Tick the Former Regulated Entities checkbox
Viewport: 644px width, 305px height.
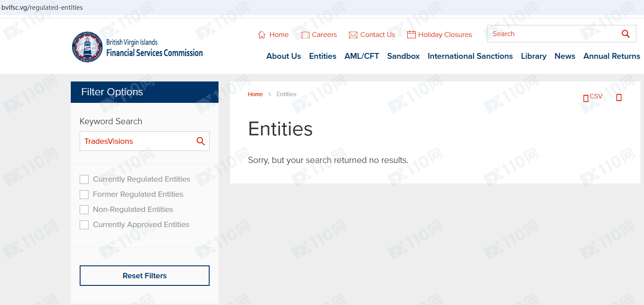pyautogui.click(x=84, y=195)
